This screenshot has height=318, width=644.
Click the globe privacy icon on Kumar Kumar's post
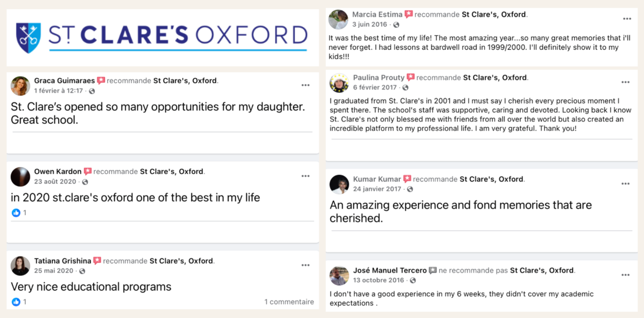point(410,189)
